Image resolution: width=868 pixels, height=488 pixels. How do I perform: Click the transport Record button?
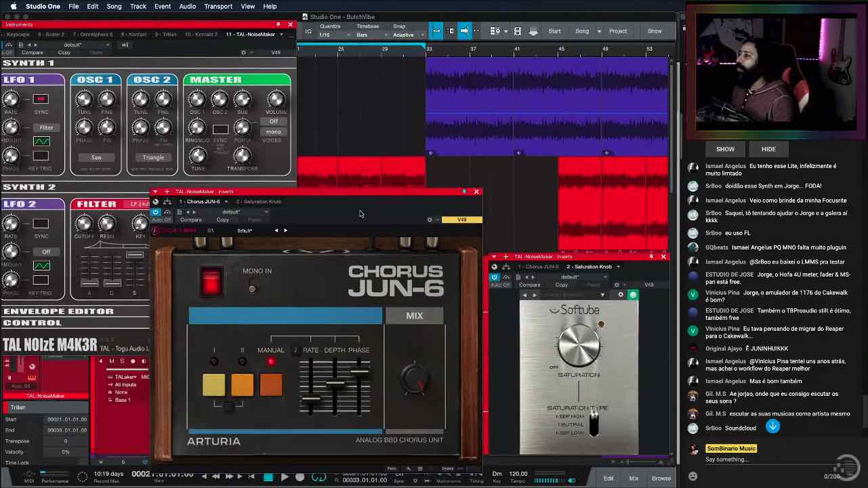[300, 477]
